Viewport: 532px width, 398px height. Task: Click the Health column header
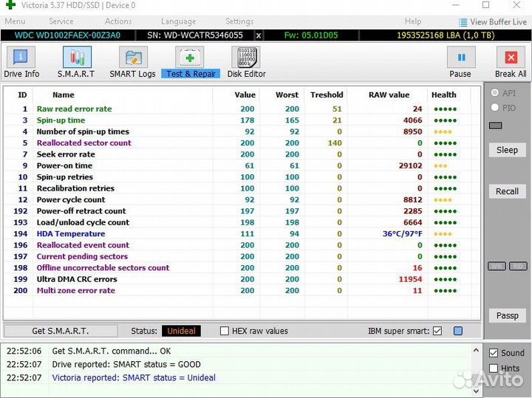pyautogui.click(x=444, y=95)
